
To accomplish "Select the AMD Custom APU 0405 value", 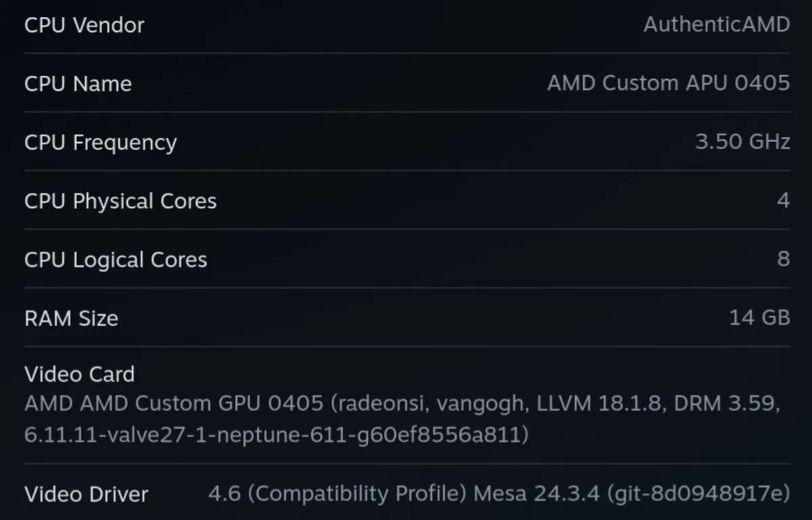I will 668,83.
